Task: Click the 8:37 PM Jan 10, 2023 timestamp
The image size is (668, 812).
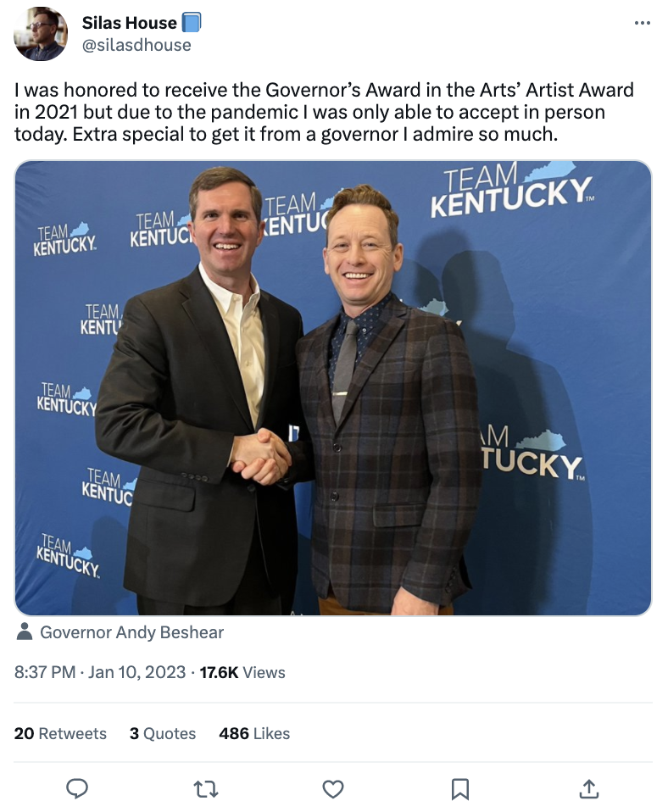Action: coord(100,672)
